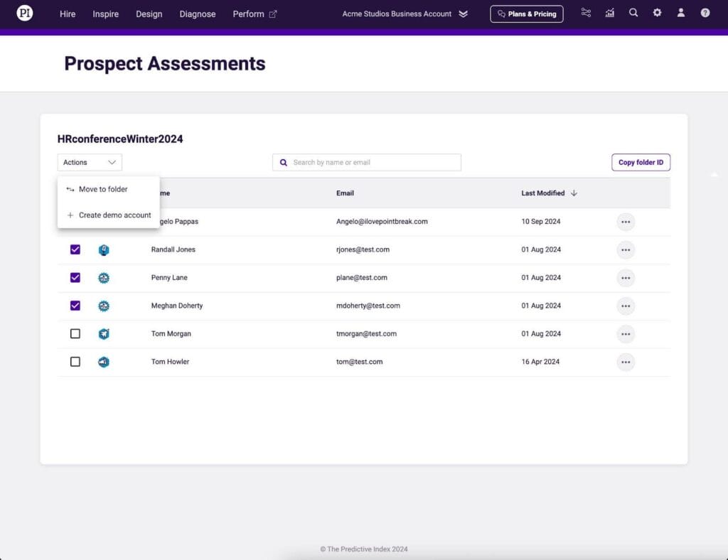Image resolution: width=728 pixels, height=560 pixels.
Task: Choose Move to folder from Actions menu
Action: point(103,190)
